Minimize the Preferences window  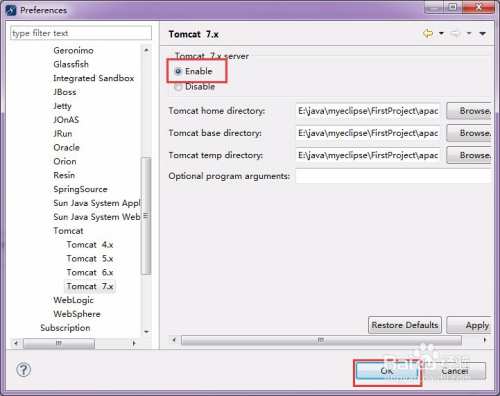(x=434, y=7)
